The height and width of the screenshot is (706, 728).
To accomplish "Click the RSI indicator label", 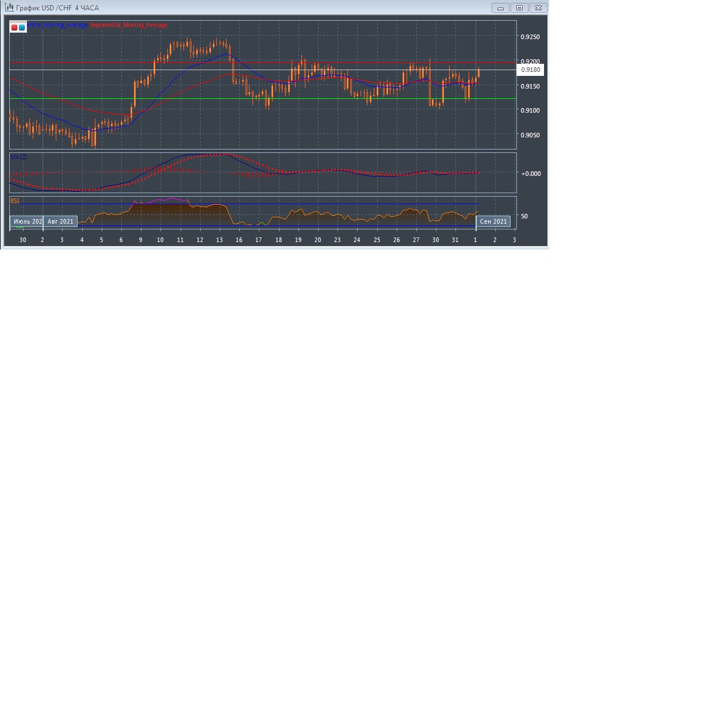I will [x=15, y=201].
